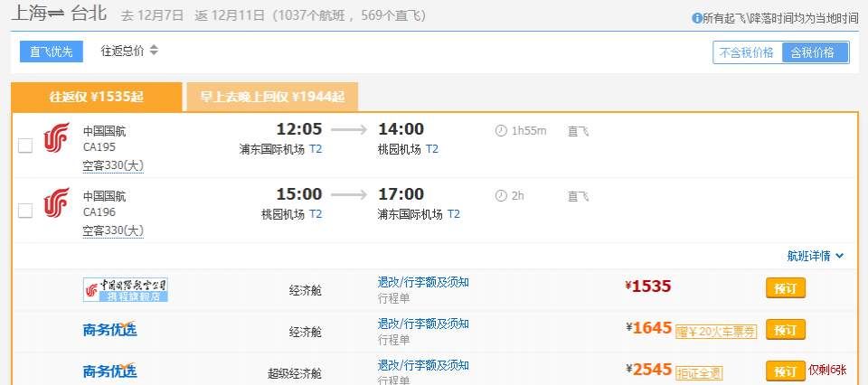
Task: Click Air China logo for flight CA196
Action: [x=56, y=202]
